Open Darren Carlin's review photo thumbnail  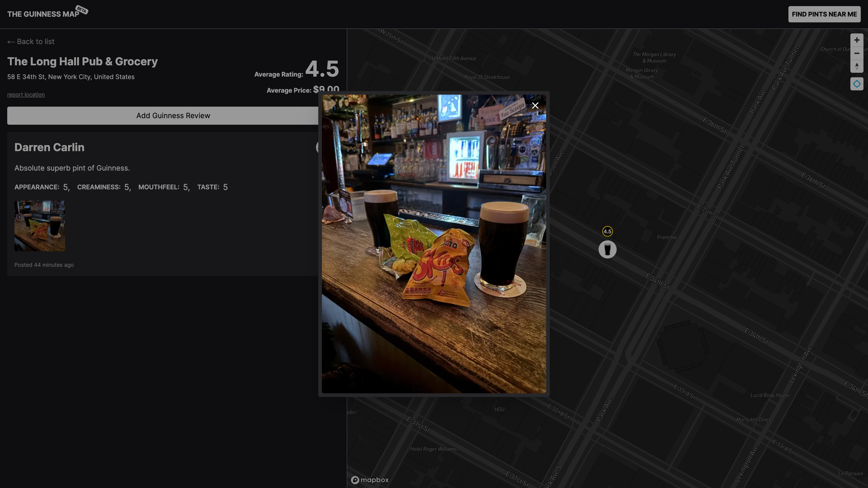(40, 226)
